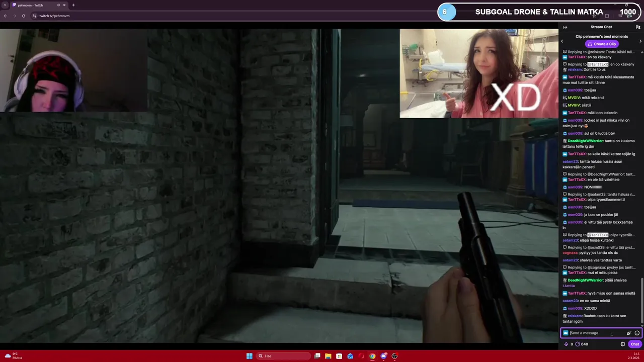Click username cognaxa in 'pystyy jos tantta' message
This screenshot has height=362, width=644.
click(x=570, y=253)
